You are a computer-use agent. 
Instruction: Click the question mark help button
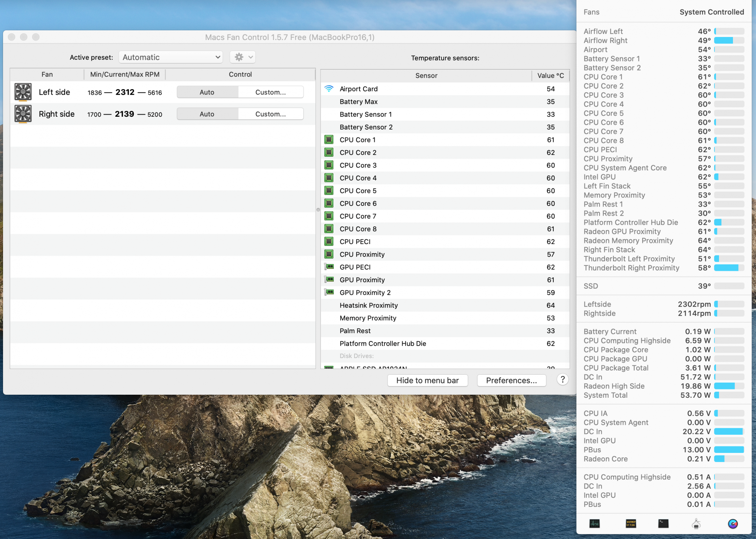tap(562, 380)
